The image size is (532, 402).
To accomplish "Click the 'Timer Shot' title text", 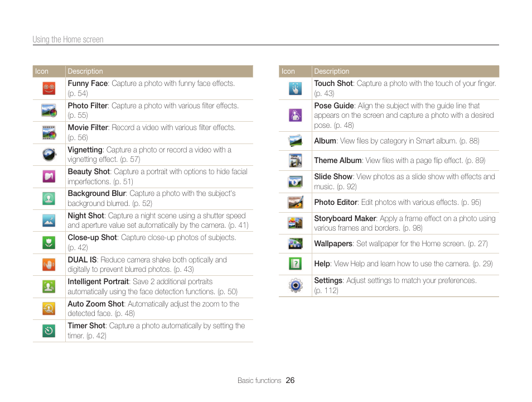I will [x=86, y=326].
